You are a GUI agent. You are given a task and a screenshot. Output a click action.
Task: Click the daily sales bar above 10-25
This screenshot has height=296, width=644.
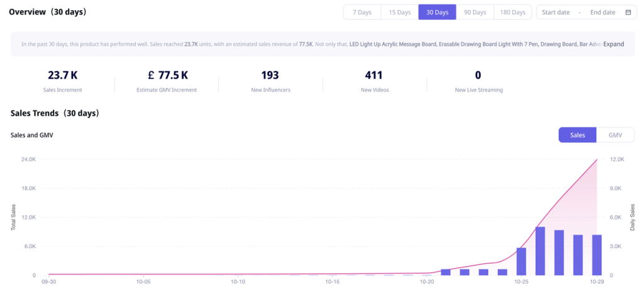coord(521,261)
